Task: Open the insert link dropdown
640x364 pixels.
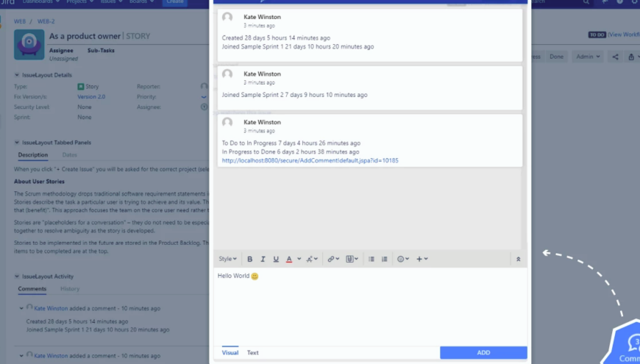Action: pos(333,259)
